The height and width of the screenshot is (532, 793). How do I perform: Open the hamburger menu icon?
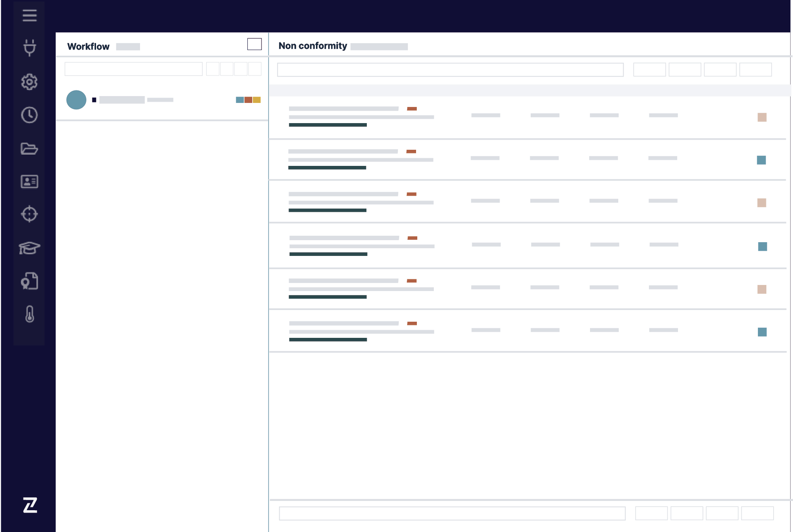point(29,15)
